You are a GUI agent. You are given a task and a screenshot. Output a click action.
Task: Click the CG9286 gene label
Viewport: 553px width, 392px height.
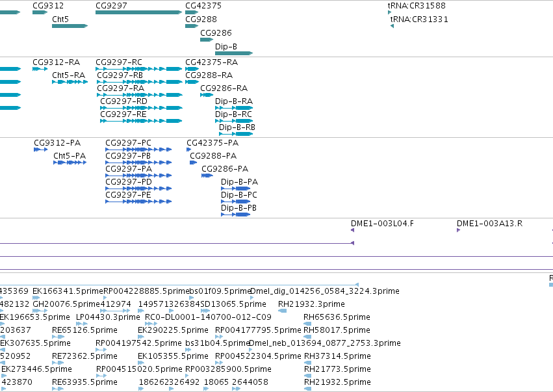coord(216,33)
